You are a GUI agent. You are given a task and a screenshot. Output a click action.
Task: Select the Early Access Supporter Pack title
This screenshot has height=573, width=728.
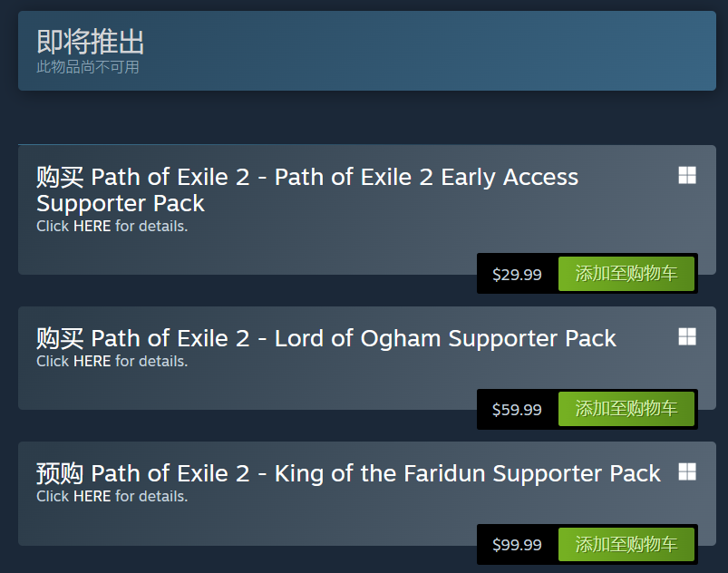tap(307, 189)
